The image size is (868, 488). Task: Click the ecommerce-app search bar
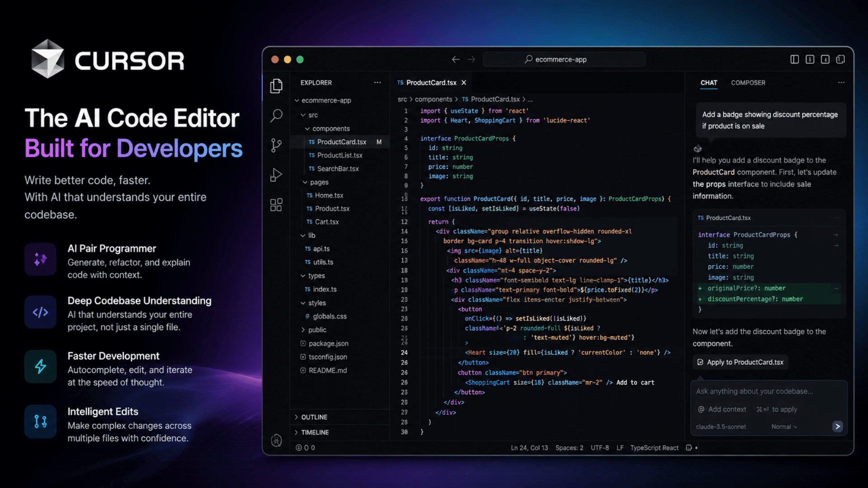pyautogui.click(x=564, y=59)
